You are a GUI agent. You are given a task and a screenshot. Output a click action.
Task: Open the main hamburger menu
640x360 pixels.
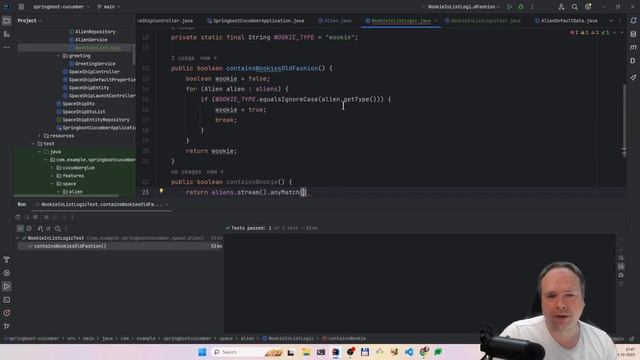[21, 7]
